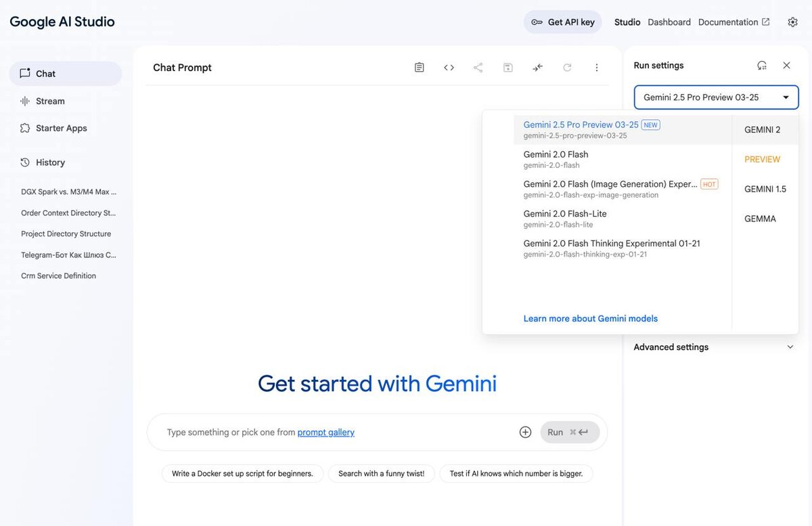This screenshot has width=812, height=526.
Task: Click the Stream waveform icon in sidebar
Action: 25,101
